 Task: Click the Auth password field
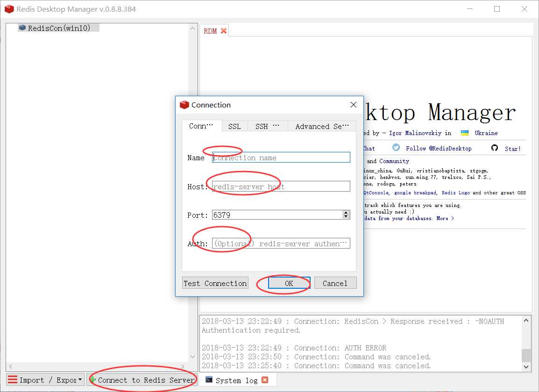pos(281,243)
